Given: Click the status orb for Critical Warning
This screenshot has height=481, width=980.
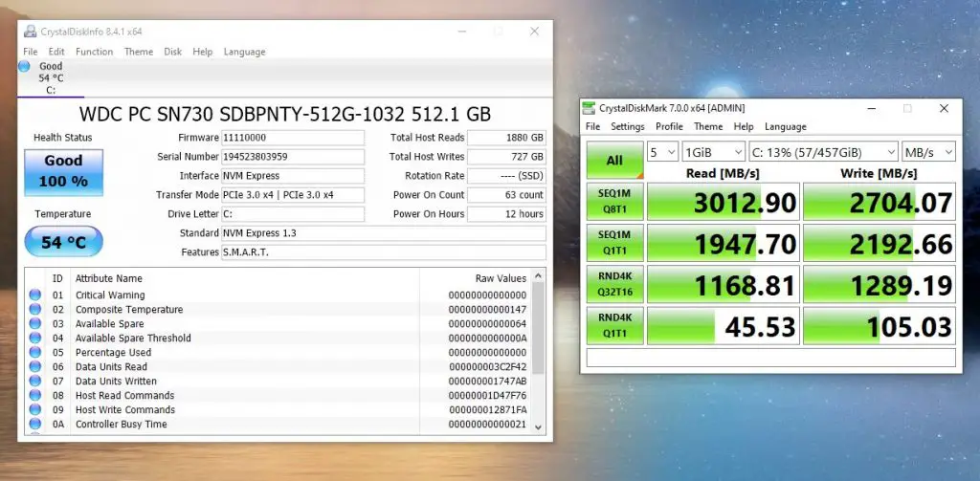Looking at the screenshot, I should point(35,295).
